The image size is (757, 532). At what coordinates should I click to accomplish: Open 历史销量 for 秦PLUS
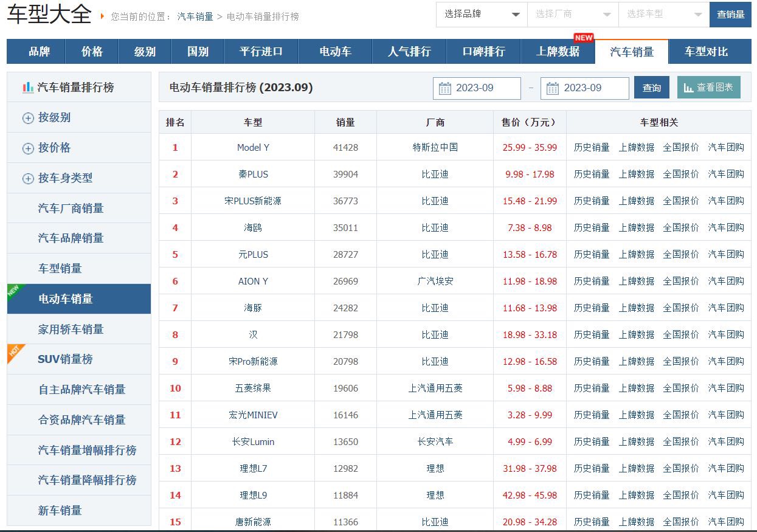click(591, 174)
